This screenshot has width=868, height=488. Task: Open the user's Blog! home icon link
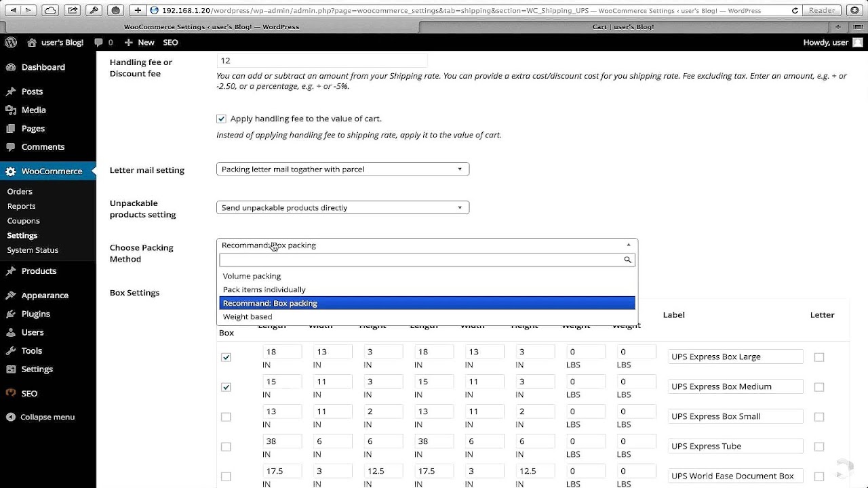(x=56, y=42)
